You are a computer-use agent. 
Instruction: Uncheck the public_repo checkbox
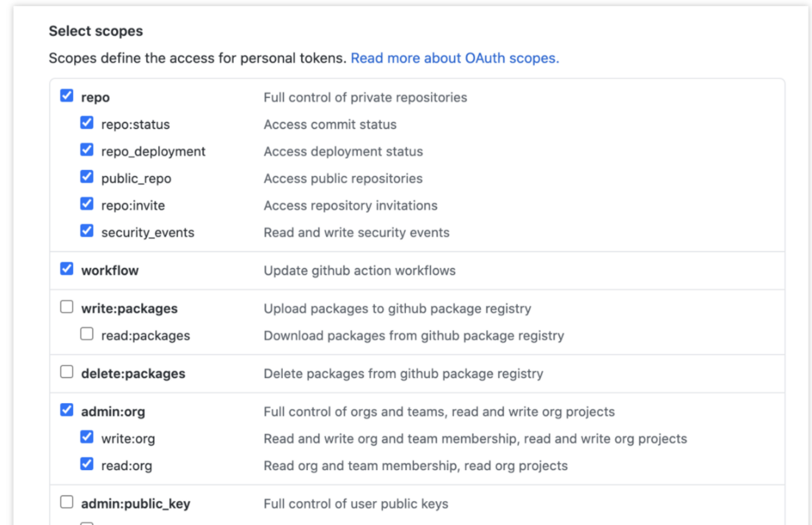(x=87, y=177)
